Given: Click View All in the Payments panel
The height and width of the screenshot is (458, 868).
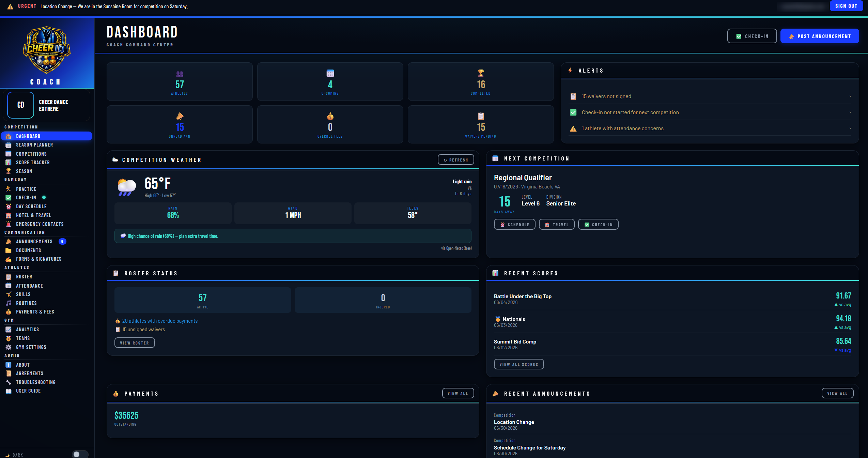Looking at the screenshot, I should pos(458,393).
